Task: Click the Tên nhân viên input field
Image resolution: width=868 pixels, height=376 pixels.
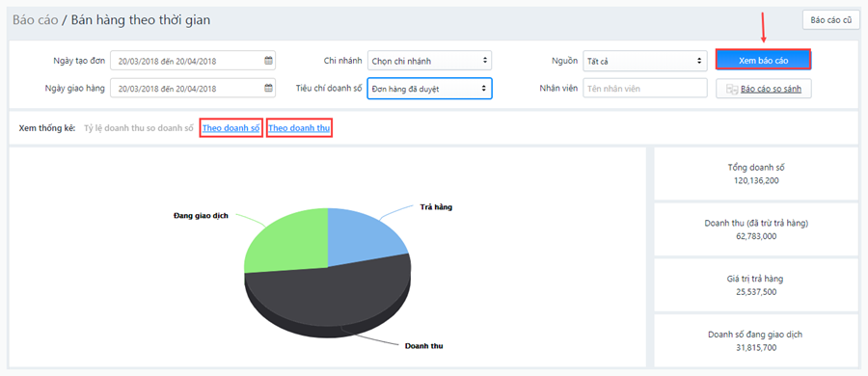Action: click(x=645, y=88)
